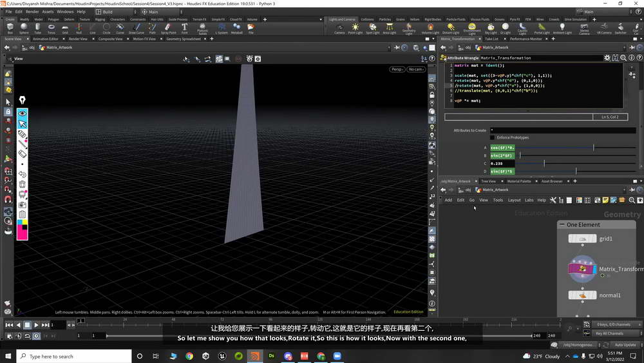Switch to the Tree View tab
The image size is (644, 363).
488,181
